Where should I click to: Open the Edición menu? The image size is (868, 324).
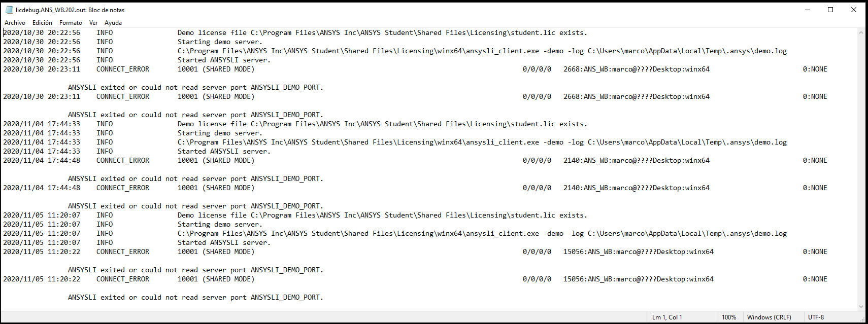(42, 23)
